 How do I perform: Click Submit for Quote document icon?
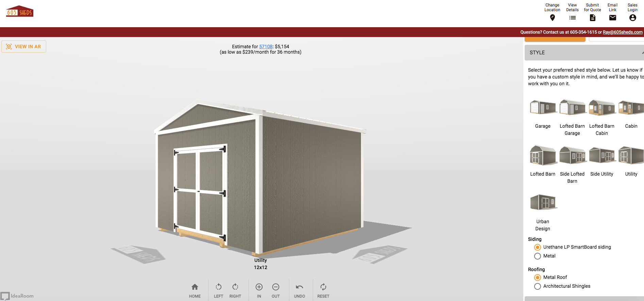[592, 18]
